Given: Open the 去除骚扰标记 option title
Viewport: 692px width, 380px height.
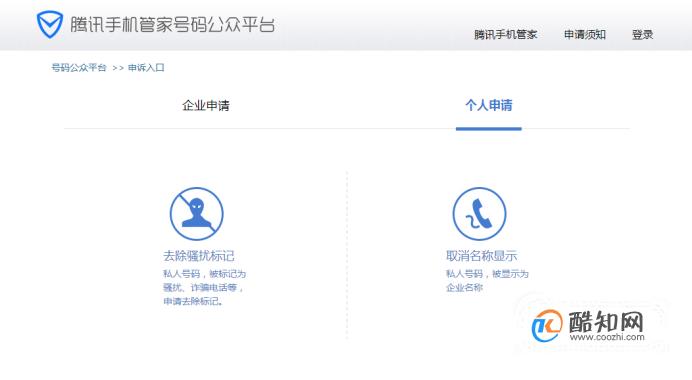Looking at the screenshot, I should [199, 256].
